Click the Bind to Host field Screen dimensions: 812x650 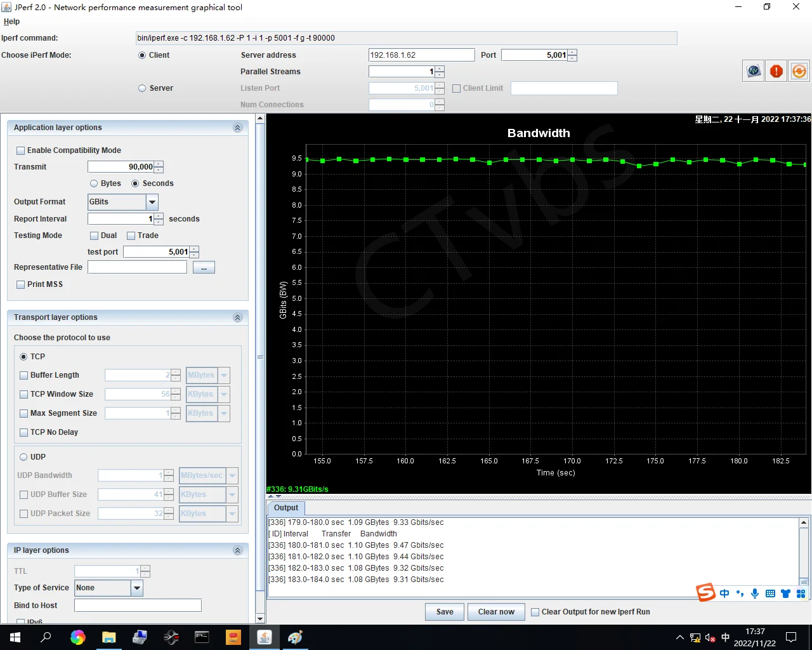pyautogui.click(x=138, y=606)
